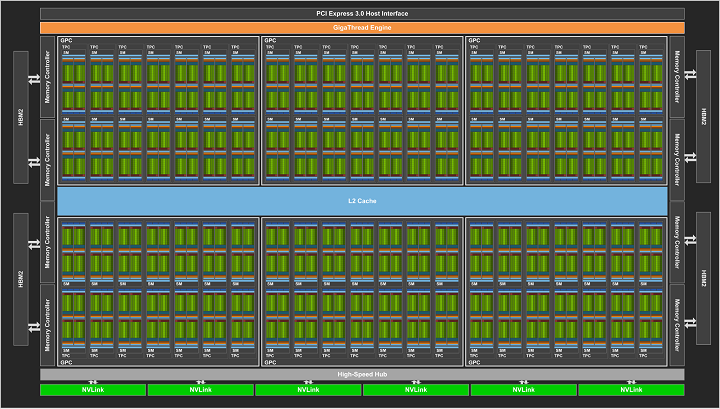
Task: Click the bottommost left Memory Controller
Action: (x=47, y=325)
